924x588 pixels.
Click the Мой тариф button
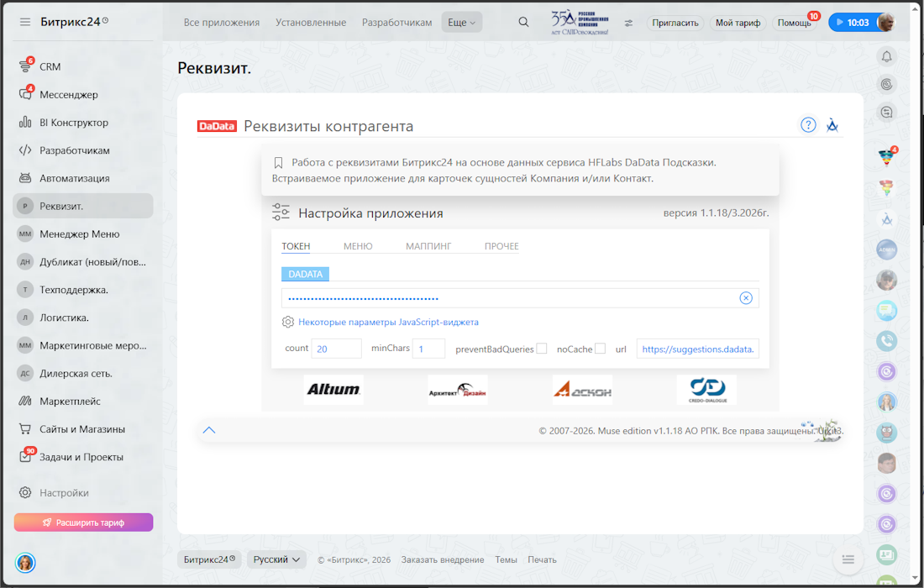tap(738, 23)
